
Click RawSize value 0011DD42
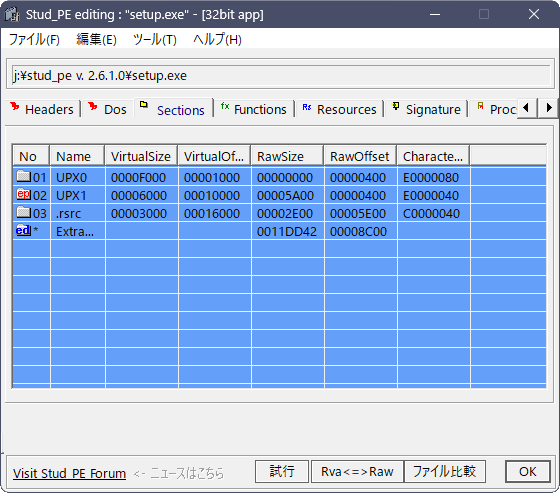(x=287, y=231)
